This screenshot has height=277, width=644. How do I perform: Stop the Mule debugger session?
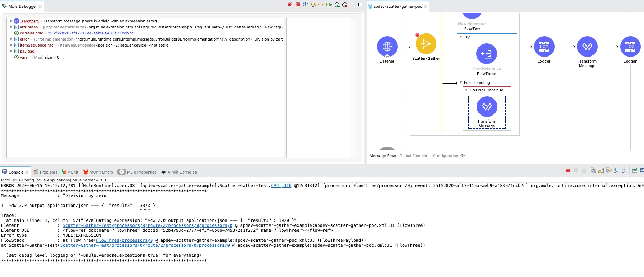tap(298, 5)
